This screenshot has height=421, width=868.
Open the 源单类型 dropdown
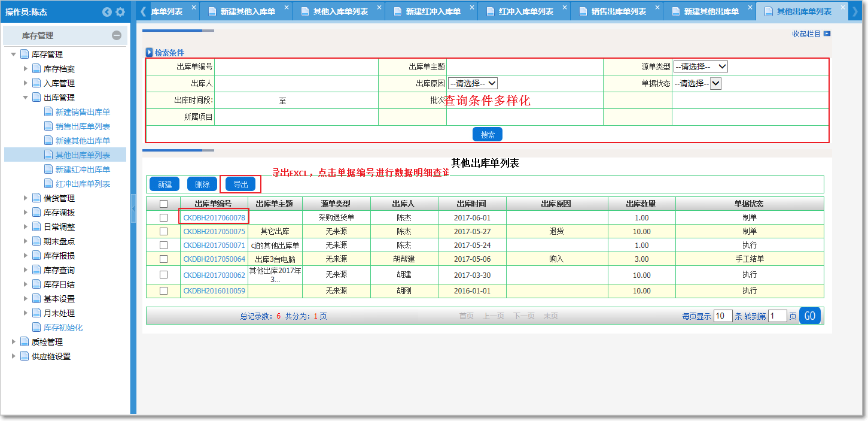(701, 66)
